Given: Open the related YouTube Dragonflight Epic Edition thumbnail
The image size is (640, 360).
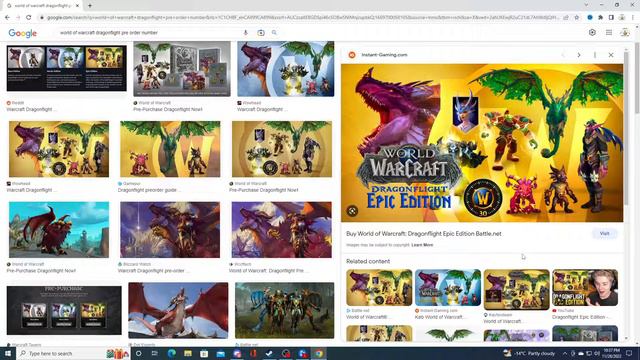Looking at the screenshot, I should tap(585, 287).
